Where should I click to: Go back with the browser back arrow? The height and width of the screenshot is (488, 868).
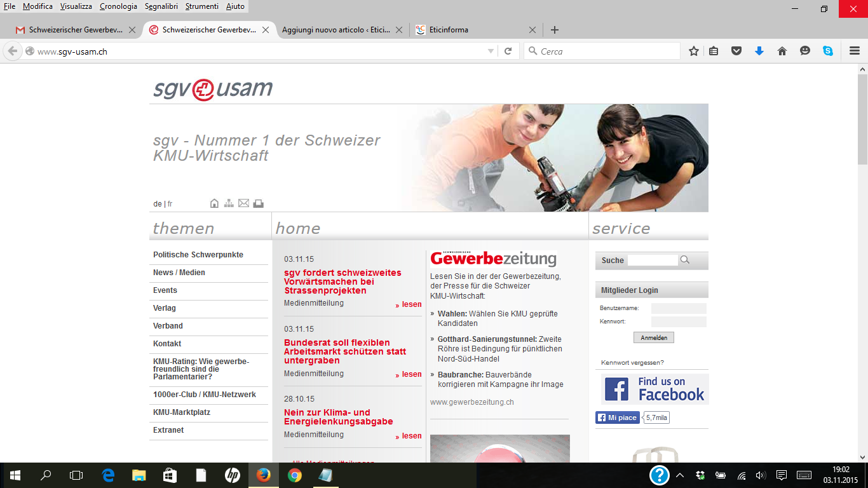coord(12,51)
